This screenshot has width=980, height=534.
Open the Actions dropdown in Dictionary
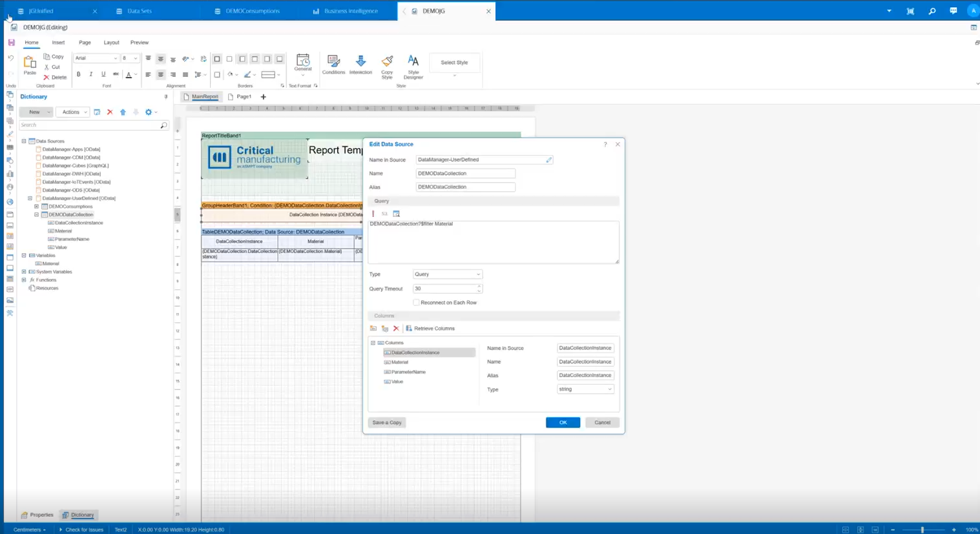[72, 112]
